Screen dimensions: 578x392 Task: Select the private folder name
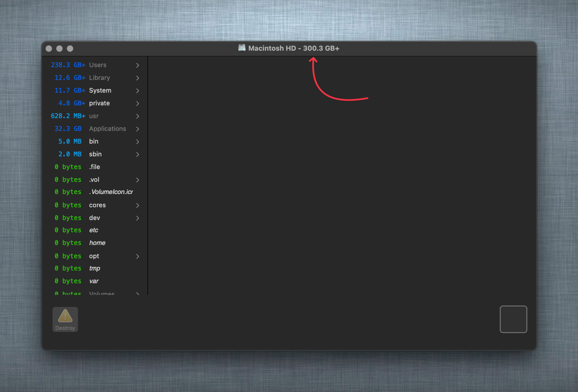[x=99, y=103]
